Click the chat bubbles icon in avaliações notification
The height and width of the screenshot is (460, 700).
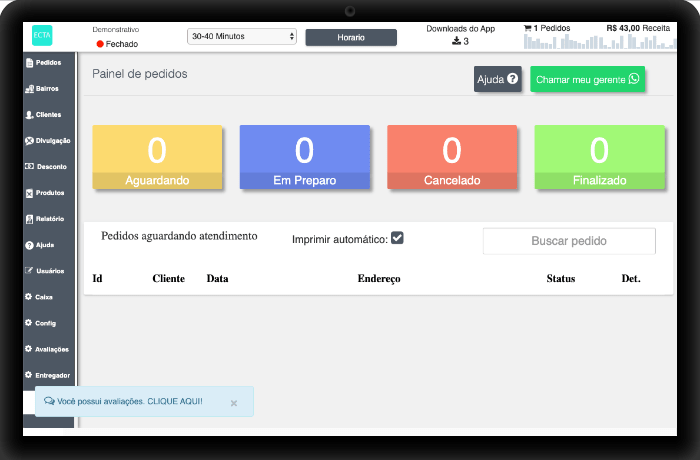pos(49,401)
